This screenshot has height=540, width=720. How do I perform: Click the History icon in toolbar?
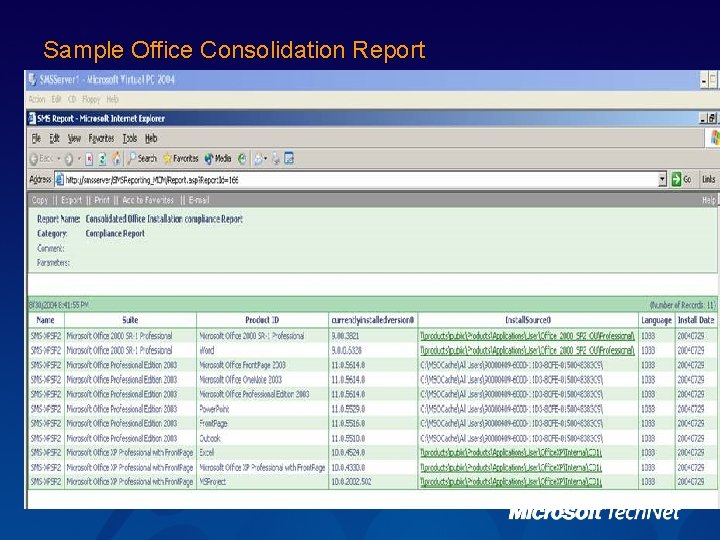[x=242, y=159]
